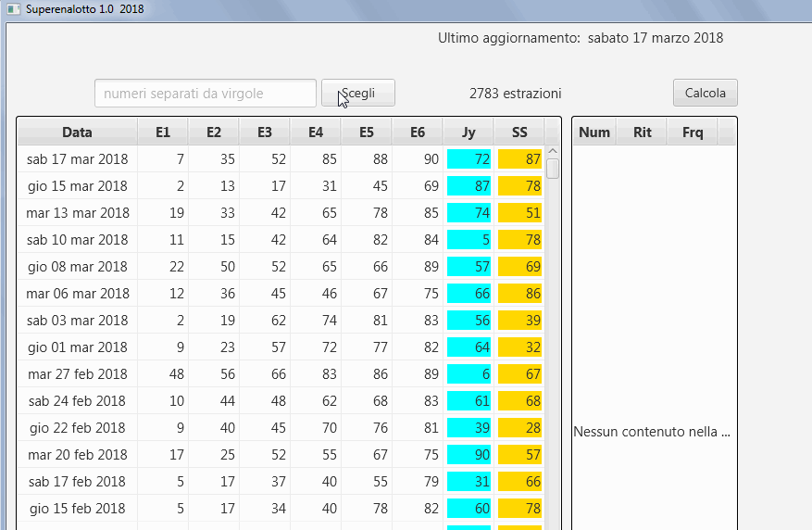The image size is (812, 530).
Task: Sort by the E6 column header
Action: [x=418, y=132]
